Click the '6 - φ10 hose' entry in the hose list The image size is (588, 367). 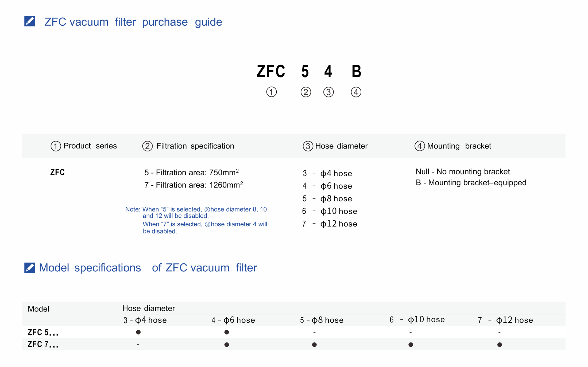(x=330, y=211)
